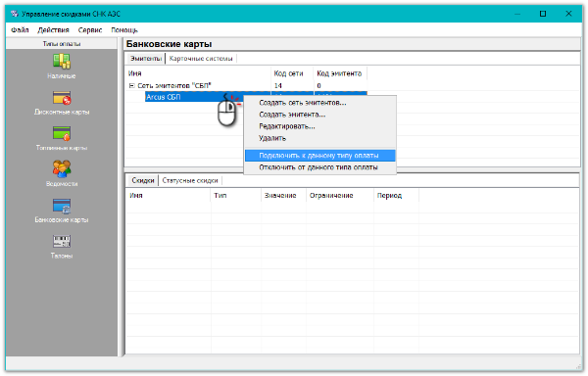588x376 pixels.
Task: Open the Дисконтные карты section icon
Action: point(62,98)
